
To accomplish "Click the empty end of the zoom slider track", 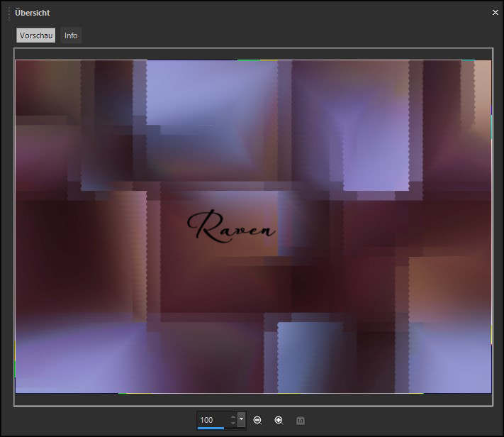I will coord(236,428).
